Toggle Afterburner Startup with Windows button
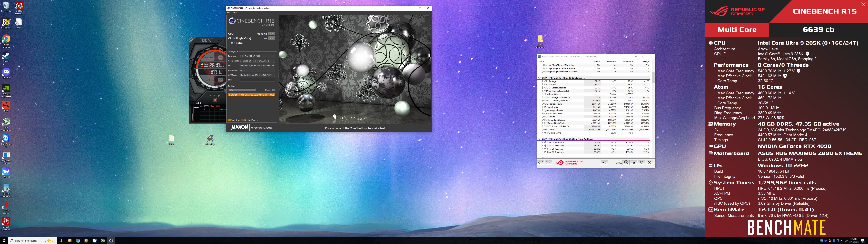868x244 pixels. click(215, 100)
